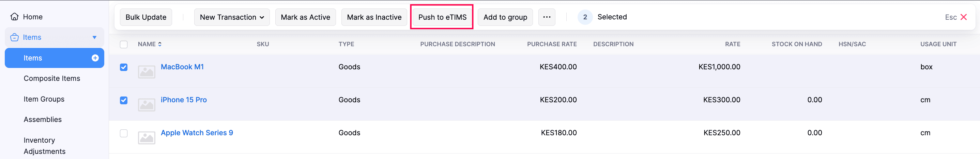The width and height of the screenshot is (980, 159).
Task: Click the Home icon in sidebar
Action: [x=14, y=17]
